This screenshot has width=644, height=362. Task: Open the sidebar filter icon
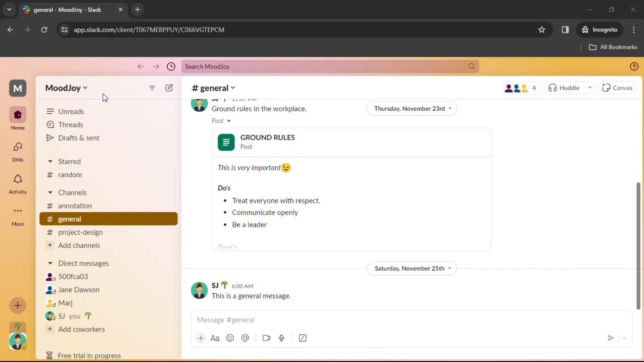[152, 88]
